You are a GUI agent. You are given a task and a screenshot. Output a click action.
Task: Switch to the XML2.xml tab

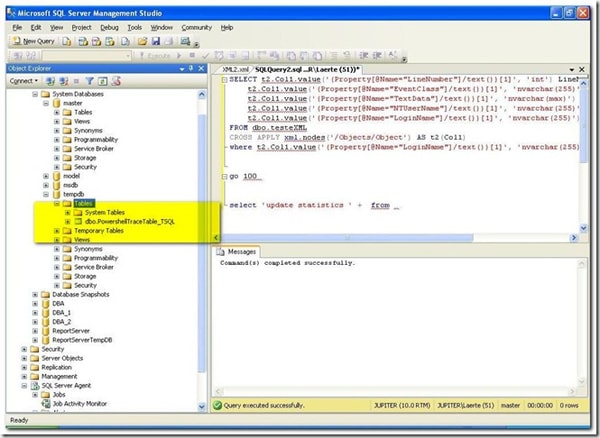(235, 70)
